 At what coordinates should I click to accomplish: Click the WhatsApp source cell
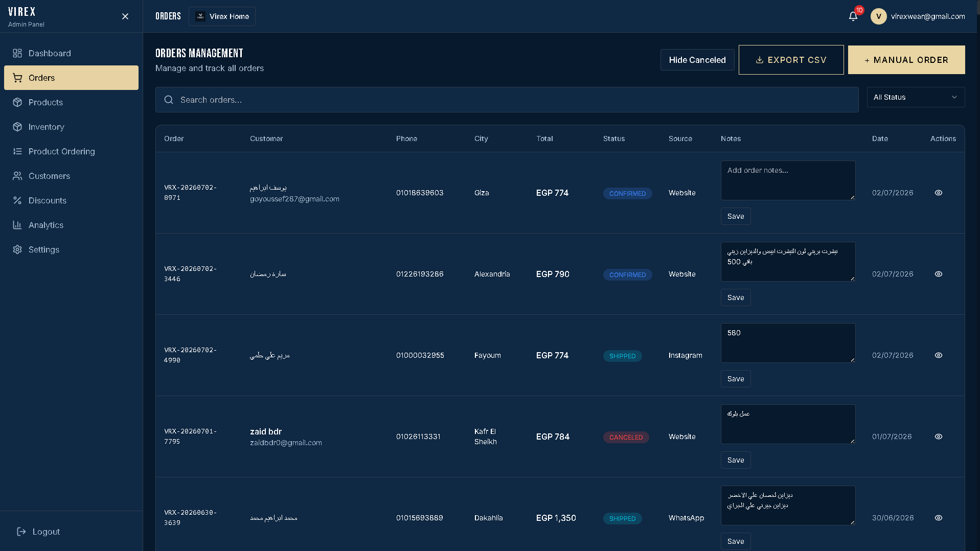point(686,518)
